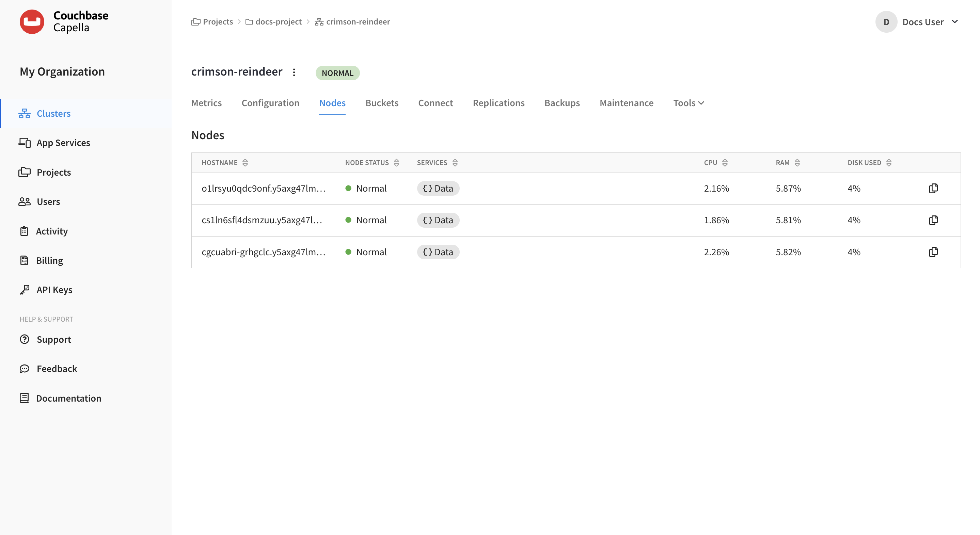This screenshot has width=980, height=535.
Task: Open the crimson-reindeer three-dot options menu
Action: point(294,72)
